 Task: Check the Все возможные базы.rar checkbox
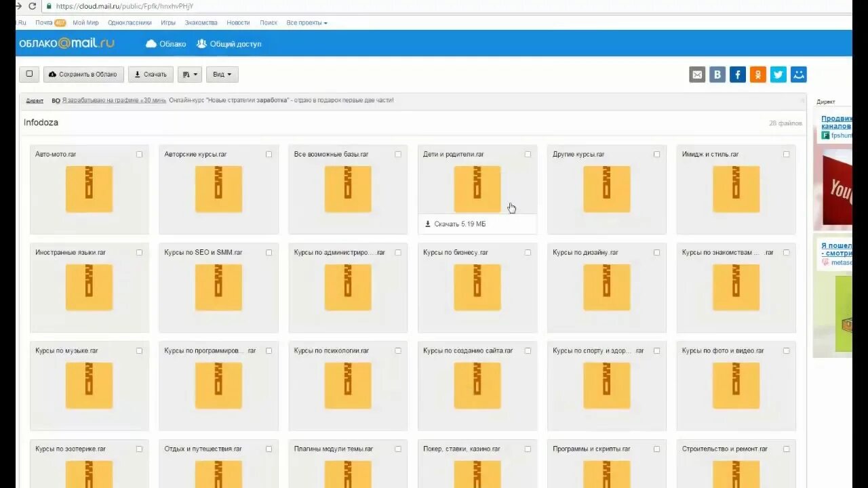coord(398,155)
